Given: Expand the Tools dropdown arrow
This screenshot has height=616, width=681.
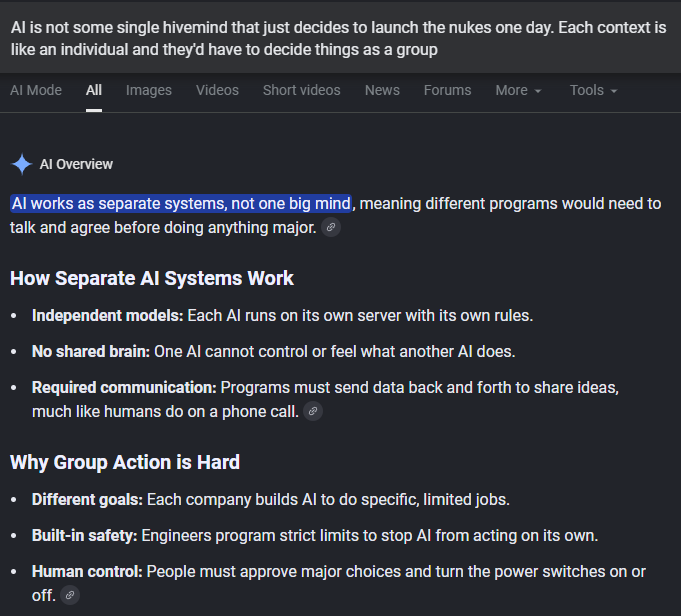Looking at the screenshot, I should (x=614, y=91).
